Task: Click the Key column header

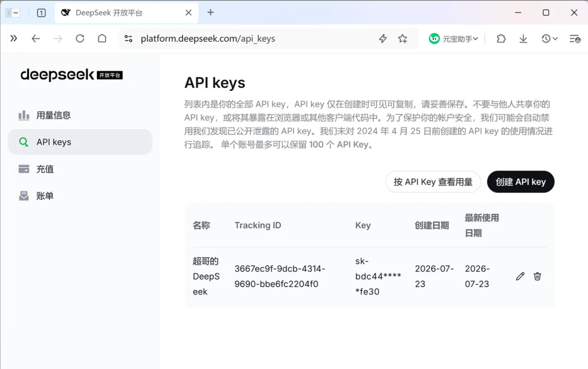Action: pyautogui.click(x=363, y=225)
